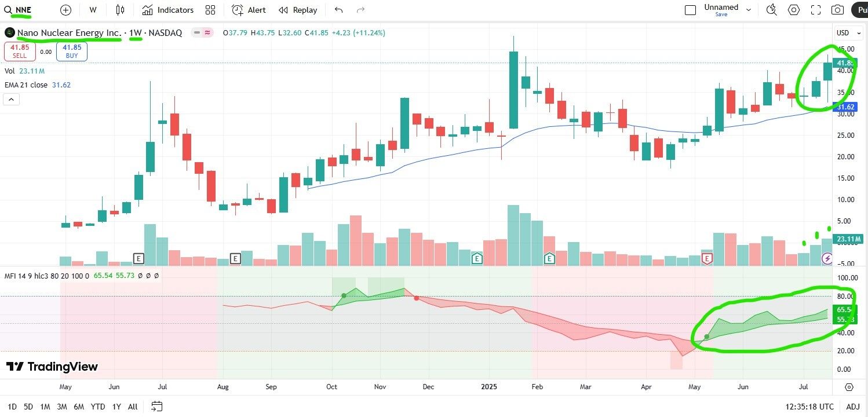Open the layout setup square icon
This screenshot has width=868, height=417.
click(690, 10)
